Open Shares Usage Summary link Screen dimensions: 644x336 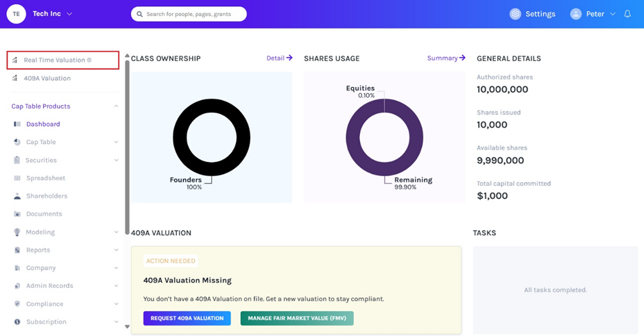pos(446,58)
